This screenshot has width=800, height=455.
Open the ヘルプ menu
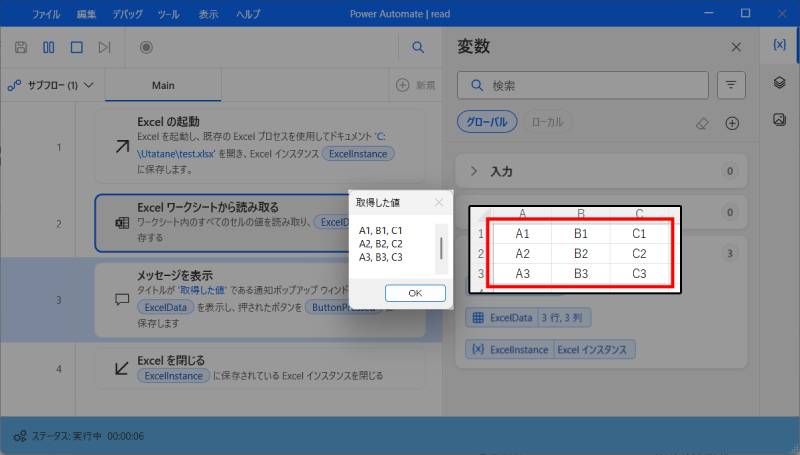point(248,14)
